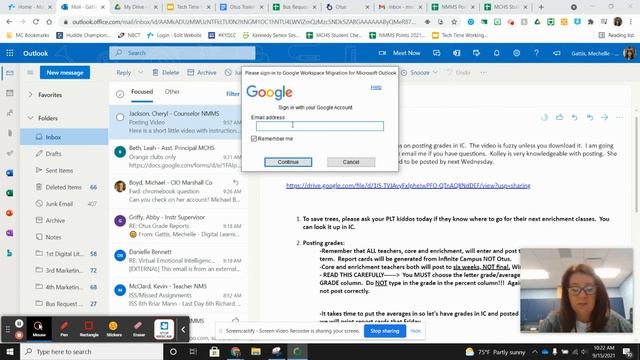Bookmark this page with the star icon
Screen dimensions: 640x360
click(454, 22)
